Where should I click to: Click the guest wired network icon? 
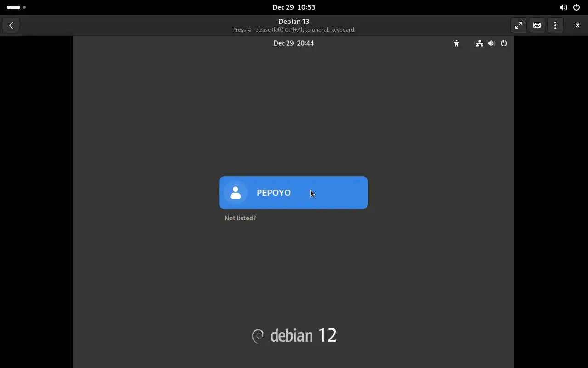coord(480,43)
